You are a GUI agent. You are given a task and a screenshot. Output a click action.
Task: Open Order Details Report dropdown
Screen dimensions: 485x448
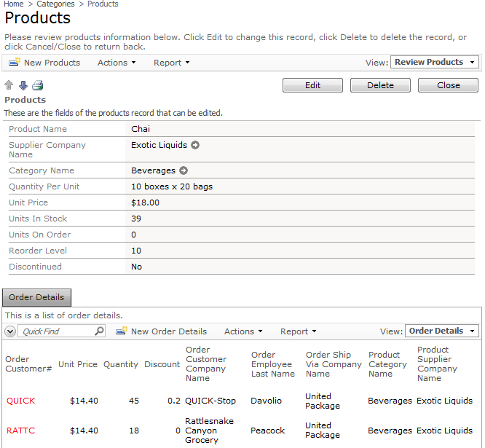298,331
